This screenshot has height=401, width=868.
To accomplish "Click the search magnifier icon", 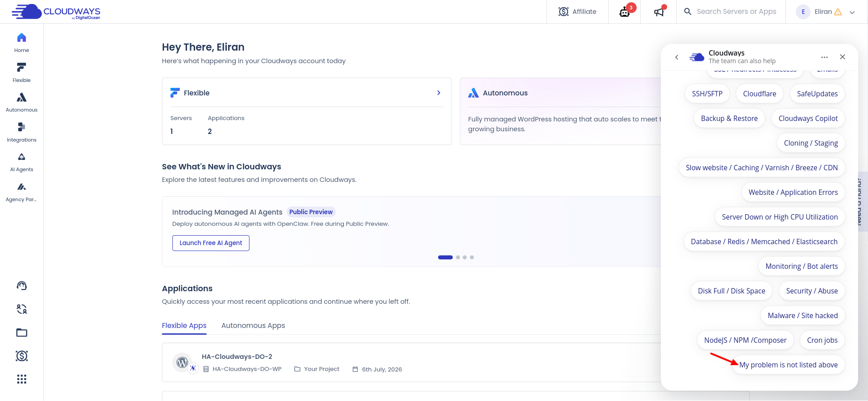I will click(688, 12).
